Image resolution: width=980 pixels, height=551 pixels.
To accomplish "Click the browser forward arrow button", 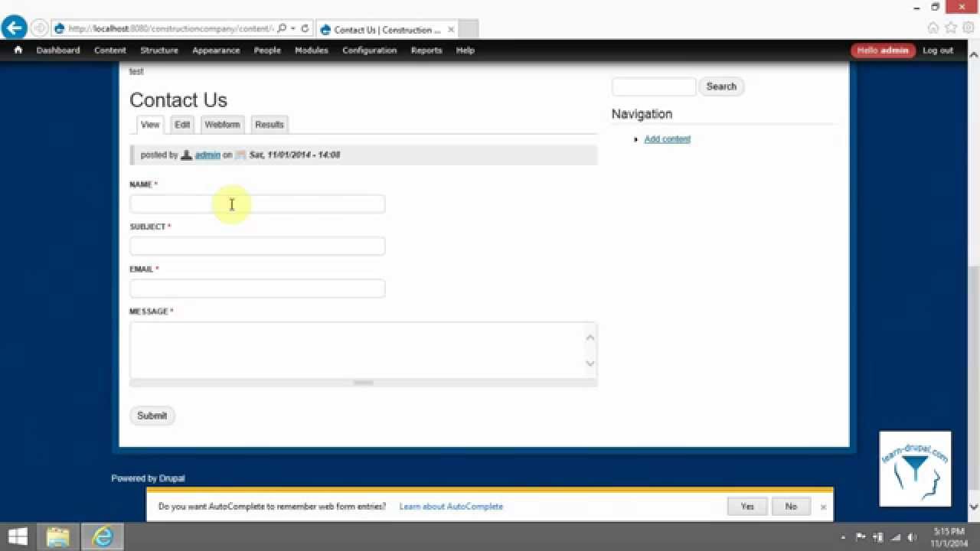I will pyautogui.click(x=39, y=28).
